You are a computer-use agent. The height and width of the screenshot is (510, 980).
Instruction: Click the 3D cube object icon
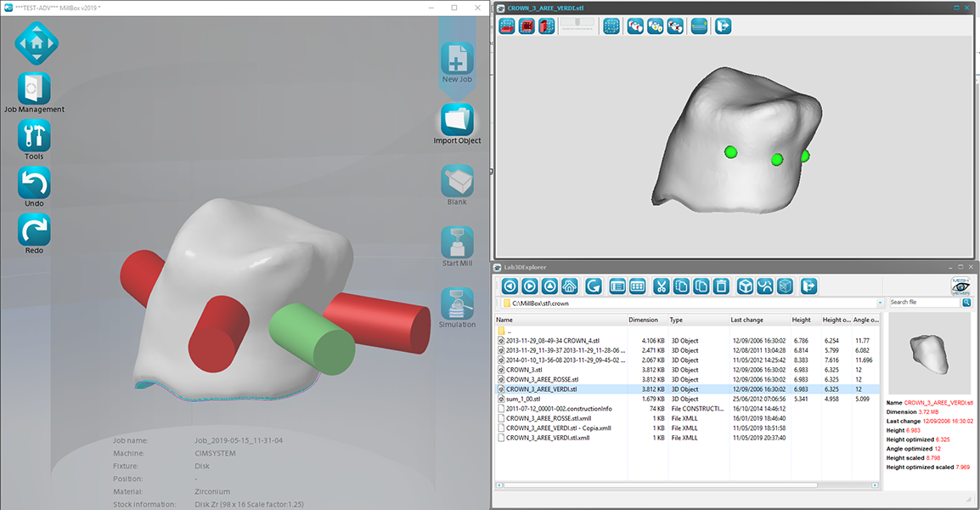click(745, 286)
